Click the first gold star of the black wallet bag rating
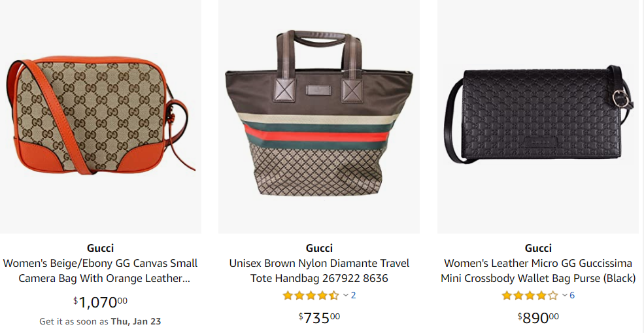The image size is (644, 333). [x=507, y=296]
